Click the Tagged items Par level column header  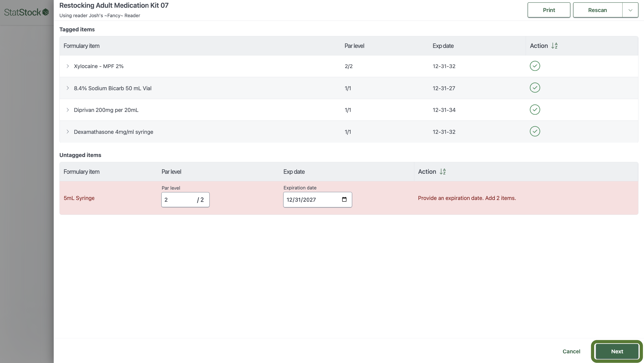pos(354,46)
